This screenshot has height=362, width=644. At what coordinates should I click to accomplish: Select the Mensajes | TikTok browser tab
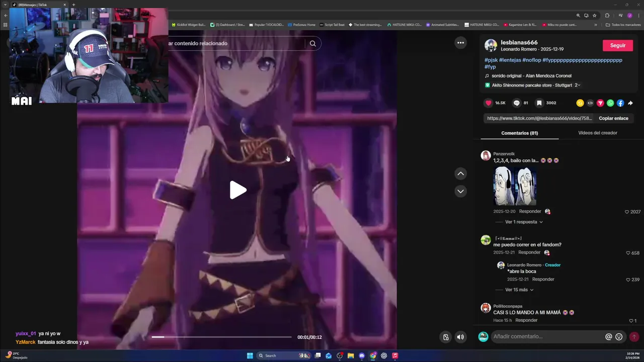[x=39, y=5]
